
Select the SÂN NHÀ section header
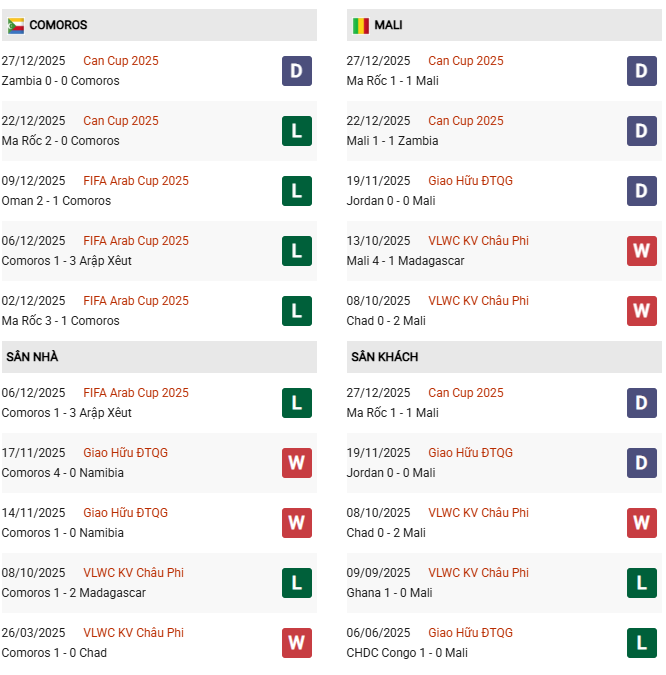point(31,357)
